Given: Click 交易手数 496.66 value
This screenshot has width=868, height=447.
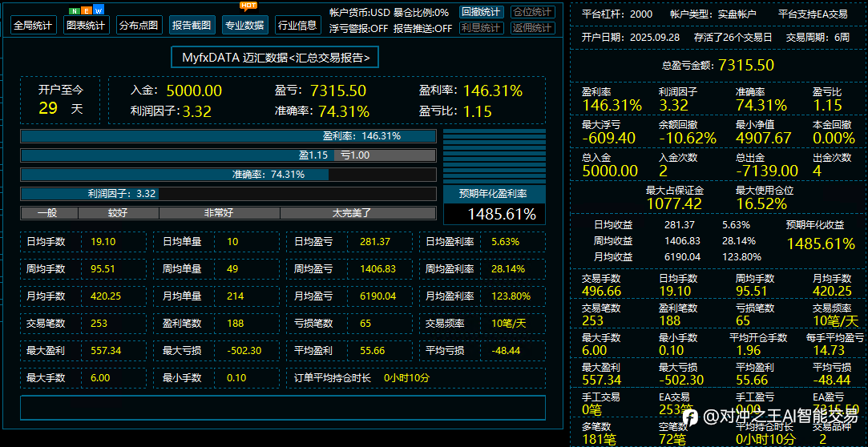Looking at the screenshot, I should (x=602, y=291).
